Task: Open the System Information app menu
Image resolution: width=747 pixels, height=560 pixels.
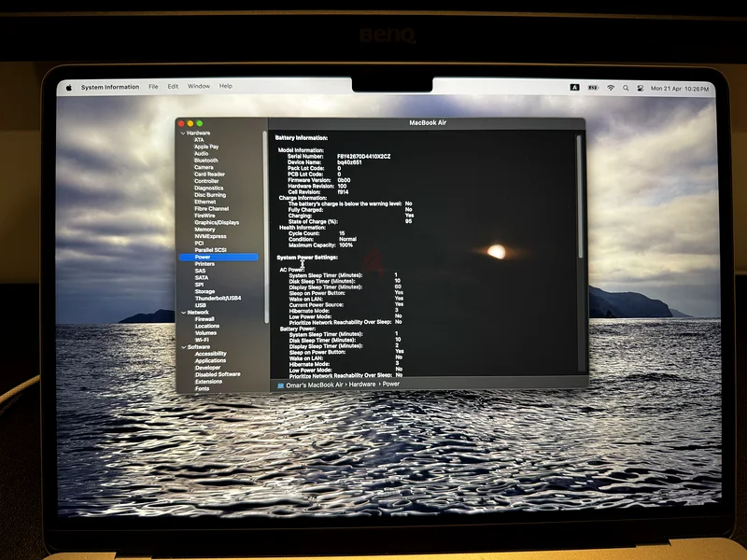Action: [110, 87]
